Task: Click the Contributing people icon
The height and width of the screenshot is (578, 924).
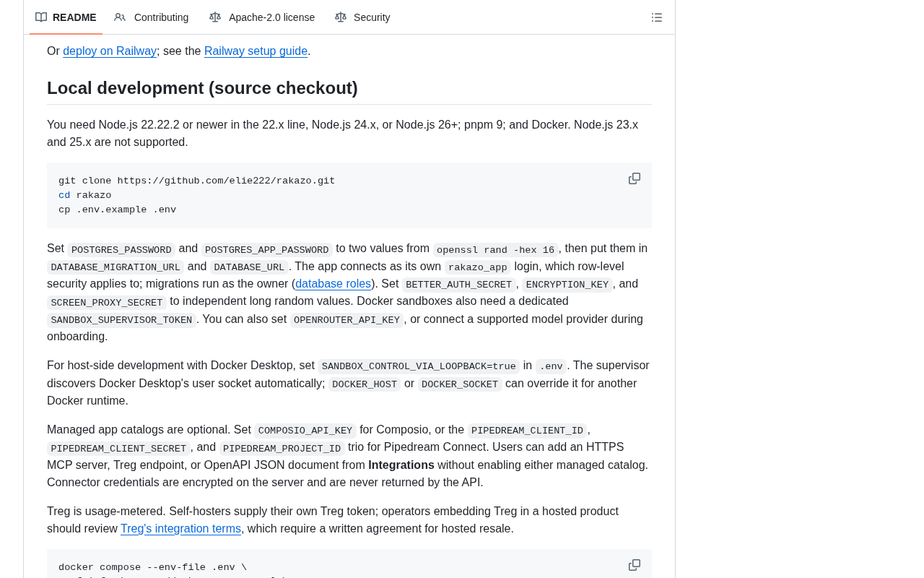Action: point(120,17)
